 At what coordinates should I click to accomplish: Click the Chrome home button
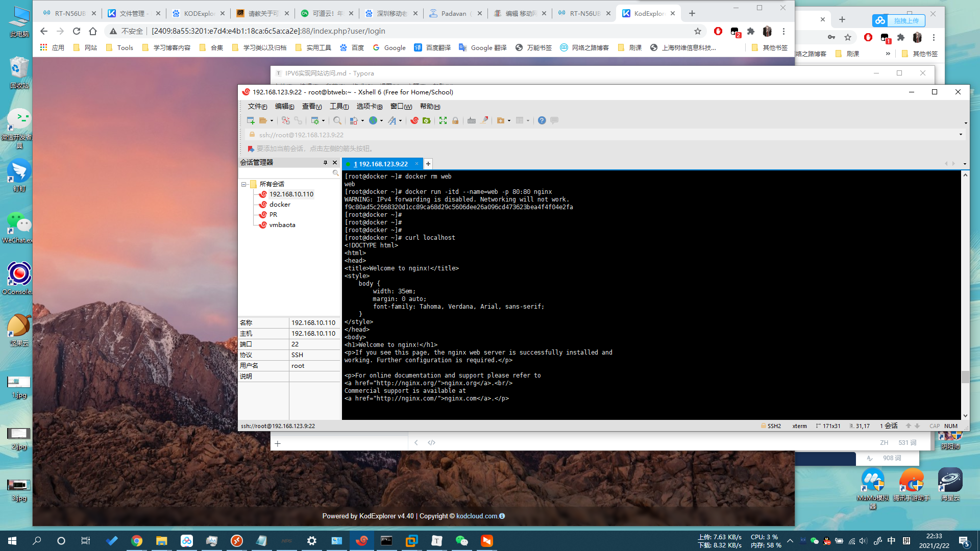point(93,31)
